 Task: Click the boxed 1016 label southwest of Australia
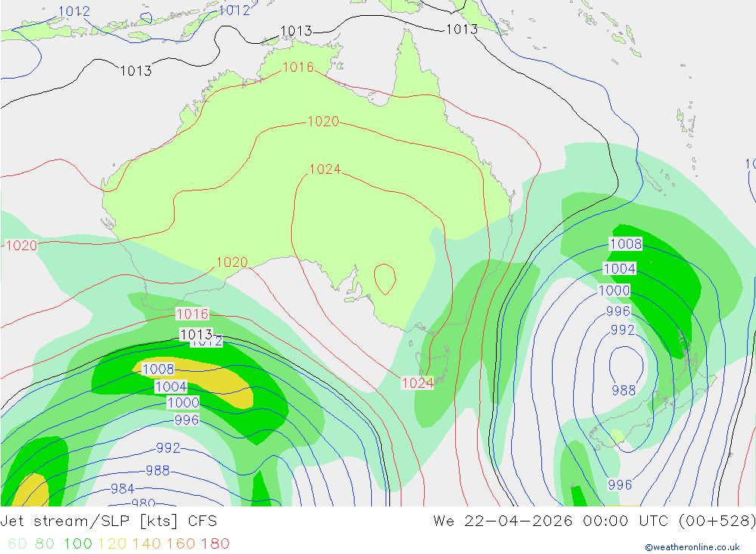192,314
